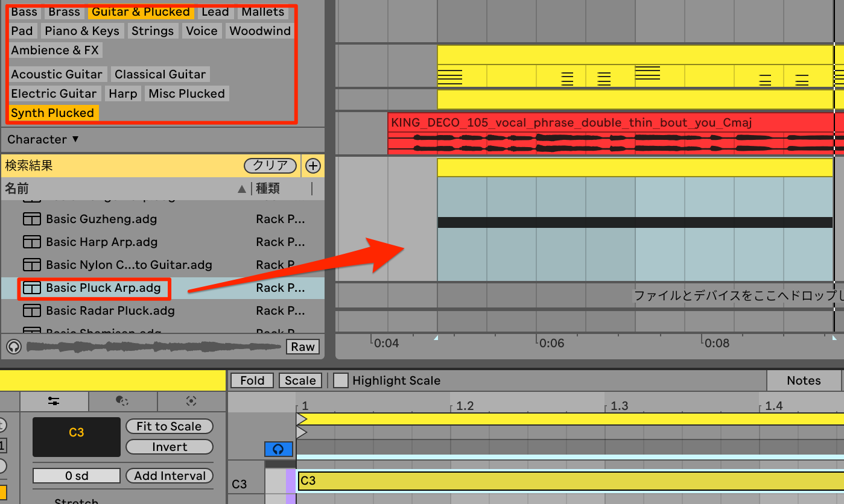Toggle the Raw preview button
This screenshot has height=504, width=844.
coord(303,347)
